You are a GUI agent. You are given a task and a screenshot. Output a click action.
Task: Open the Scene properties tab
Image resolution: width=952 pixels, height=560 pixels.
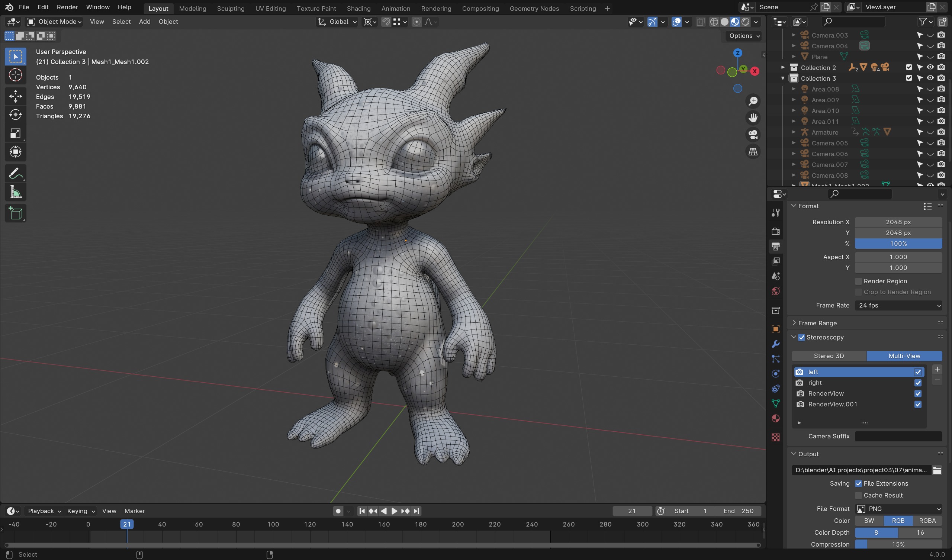coord(776,276)
